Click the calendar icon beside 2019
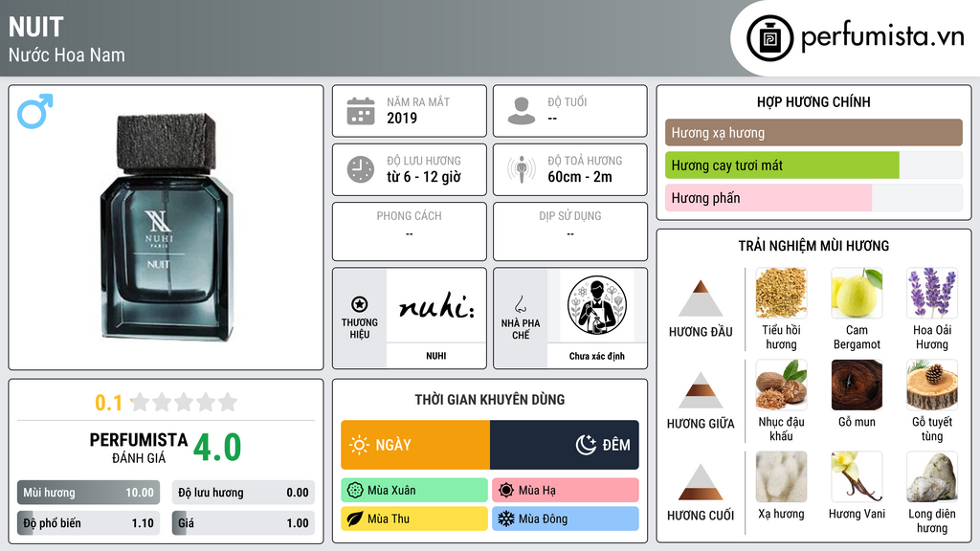The image size is (980, 551). coord(361,111)
